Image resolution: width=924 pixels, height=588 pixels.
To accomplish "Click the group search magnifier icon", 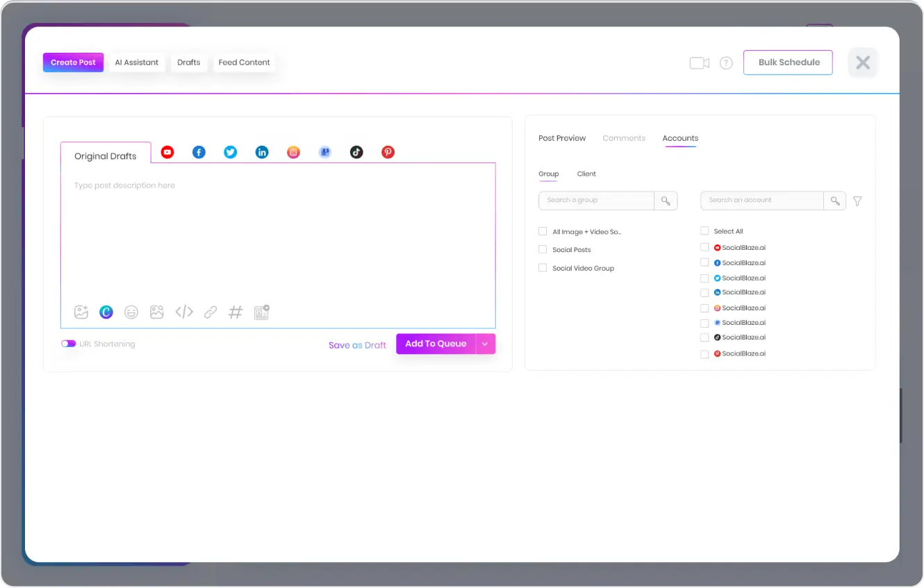I will point(666,201).
